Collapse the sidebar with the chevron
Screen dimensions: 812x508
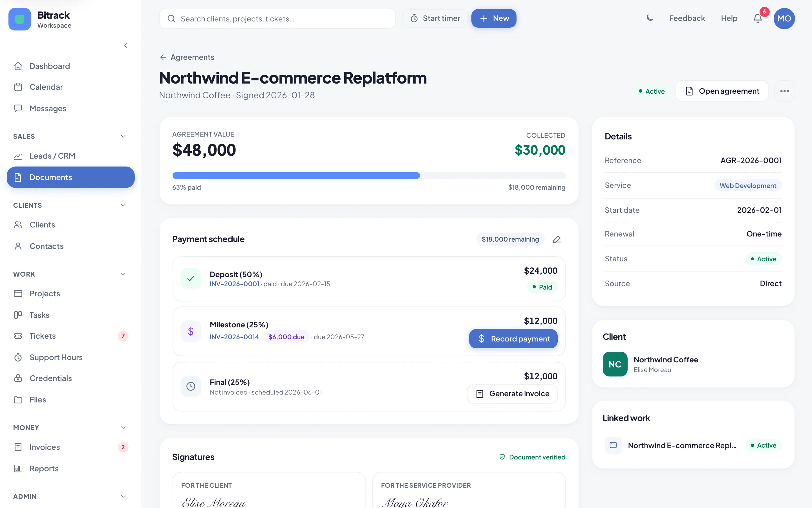[126, 46]
